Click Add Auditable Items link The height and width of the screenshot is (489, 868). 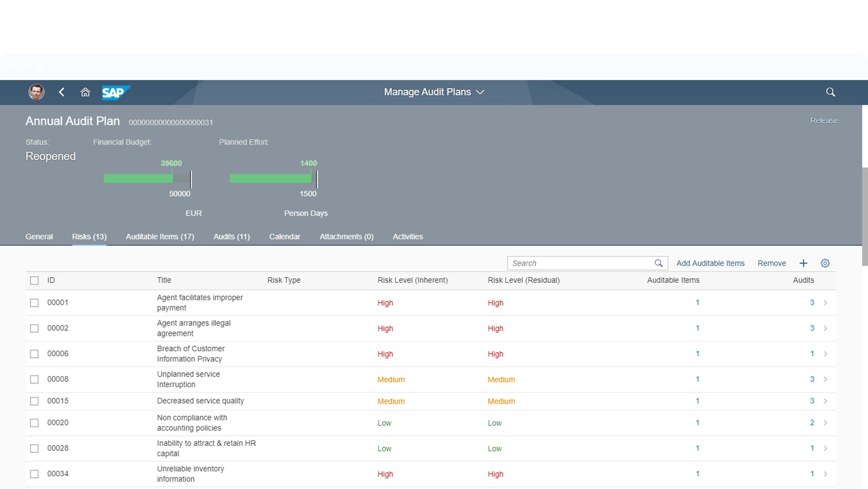pyautogui.click(x=710, y=263)
